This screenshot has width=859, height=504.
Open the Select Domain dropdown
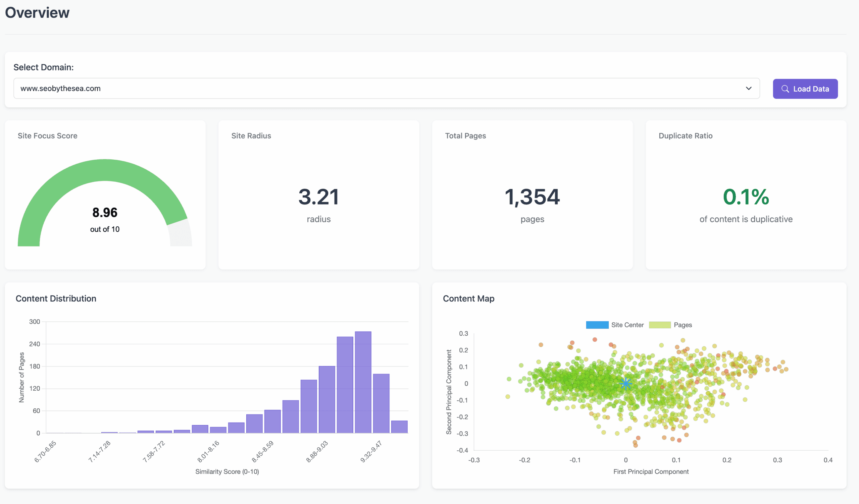(x=386, y=89)
